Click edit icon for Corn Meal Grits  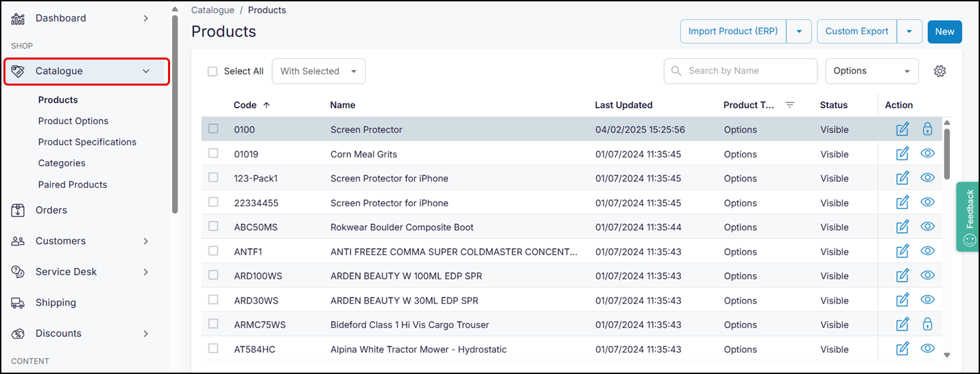point(903,154)
